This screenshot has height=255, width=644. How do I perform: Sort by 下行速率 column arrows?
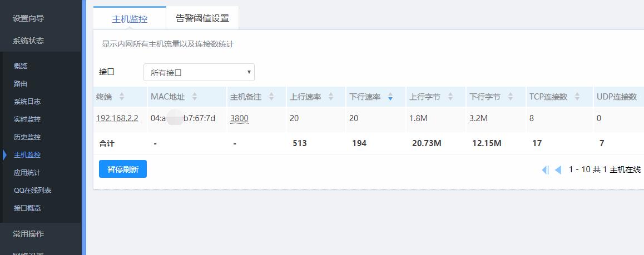click(390, 97)
